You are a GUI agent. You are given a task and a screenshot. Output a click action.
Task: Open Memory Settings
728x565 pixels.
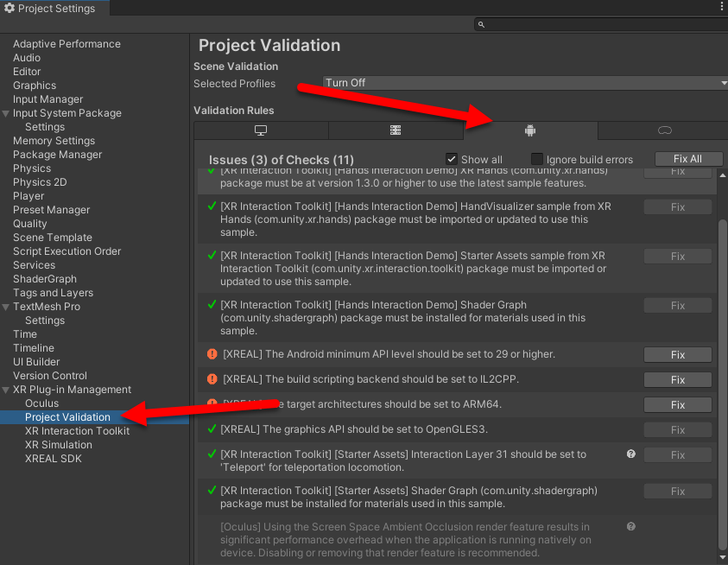pos(54,141)
